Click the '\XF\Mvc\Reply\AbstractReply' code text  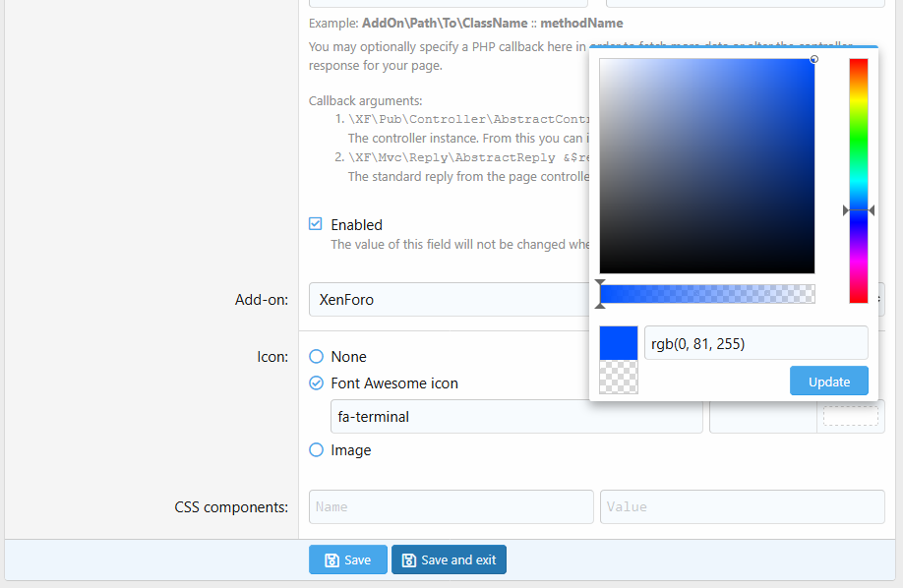pos(451,157)
